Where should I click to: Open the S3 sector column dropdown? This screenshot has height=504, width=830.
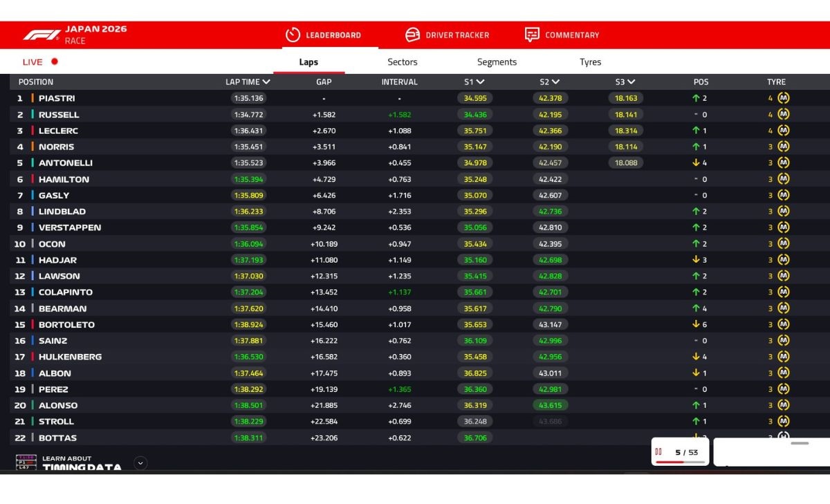tap(631, 82)
